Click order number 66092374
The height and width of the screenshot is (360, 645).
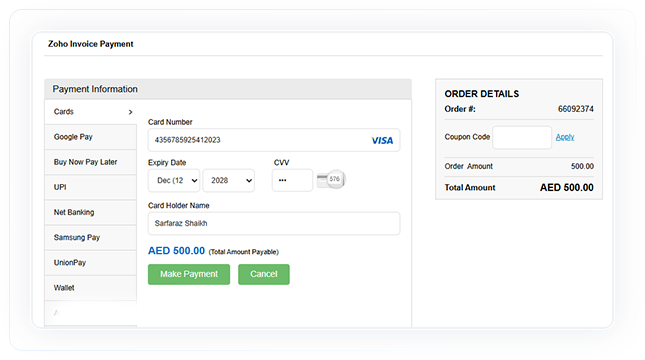pos(575,109)
